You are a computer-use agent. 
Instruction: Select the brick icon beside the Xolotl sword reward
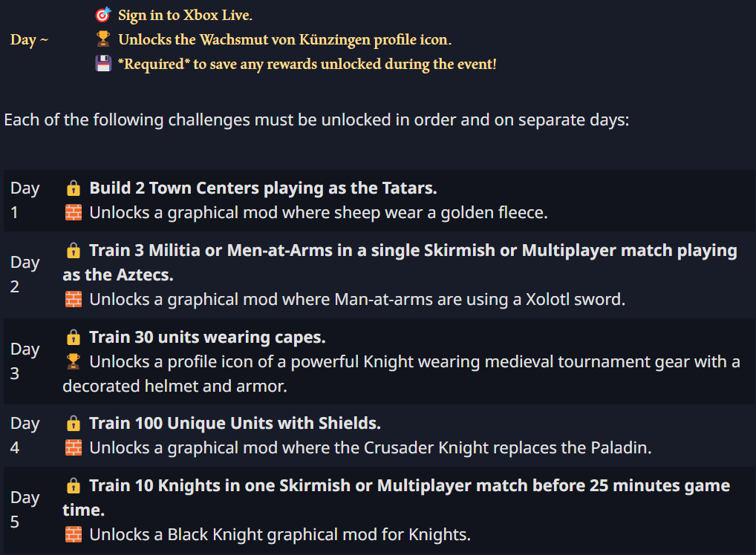(x=73, y=300)
